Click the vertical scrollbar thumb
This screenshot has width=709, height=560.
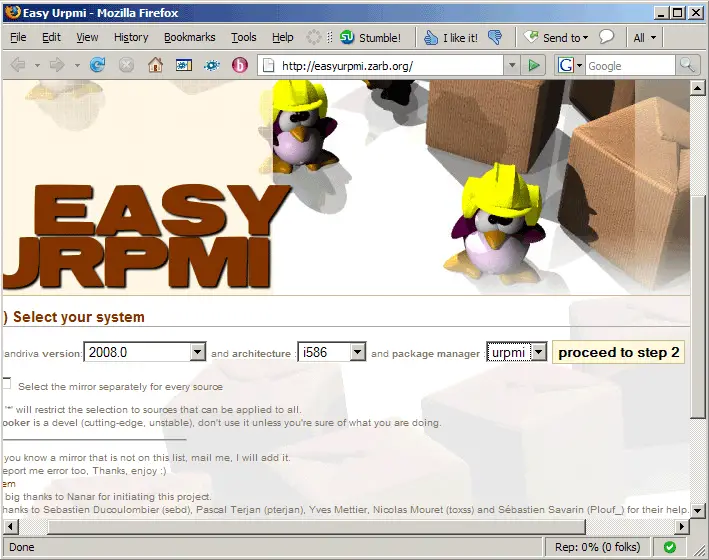coord(697,306)
